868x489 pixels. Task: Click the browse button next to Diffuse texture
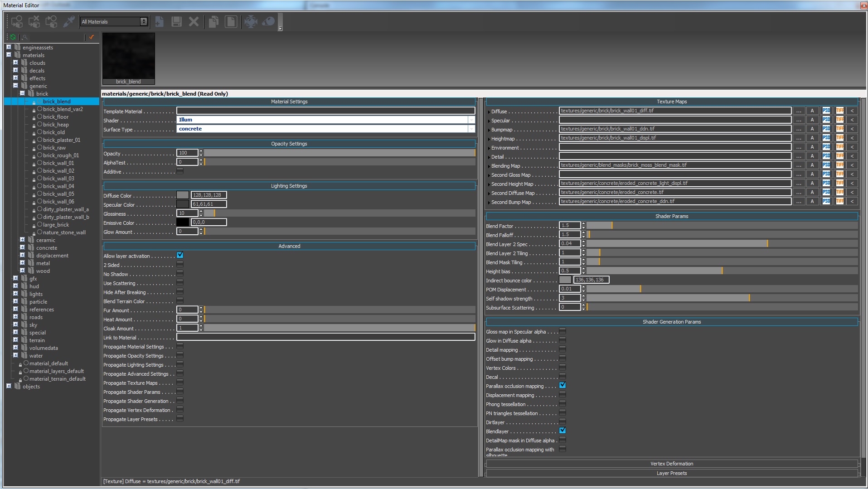(x=798, y=110)
